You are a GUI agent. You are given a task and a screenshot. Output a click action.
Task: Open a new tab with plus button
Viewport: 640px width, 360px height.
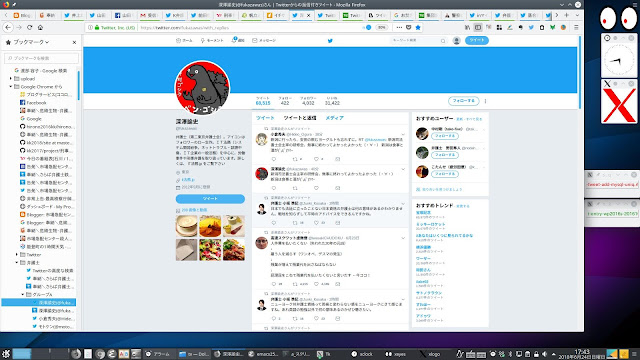point(566,15)
